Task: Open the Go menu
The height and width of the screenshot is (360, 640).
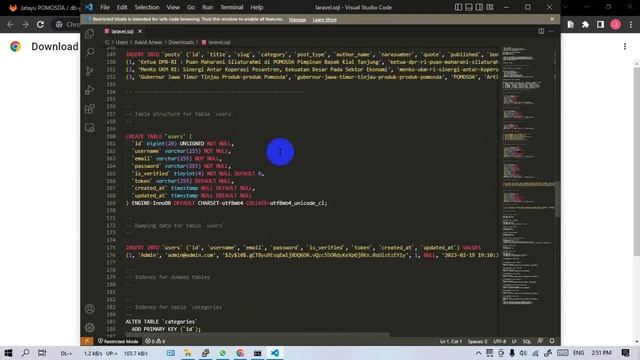Action: [191, 7]
